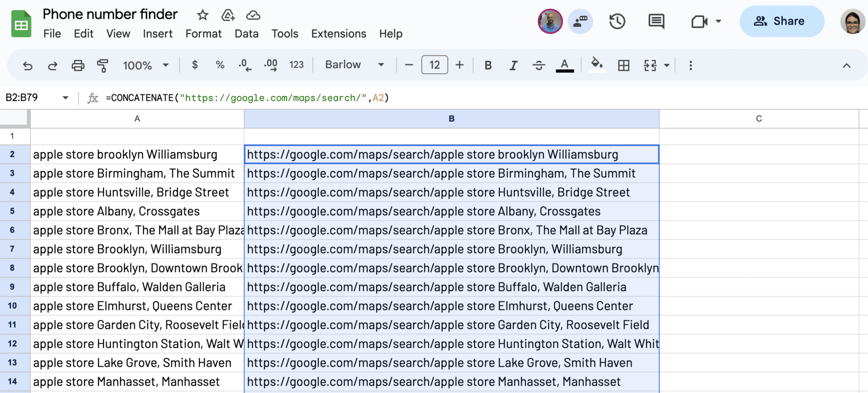868x393 pixels.
Task: Toggle strikethrough formatting
Action: (539, 65)
